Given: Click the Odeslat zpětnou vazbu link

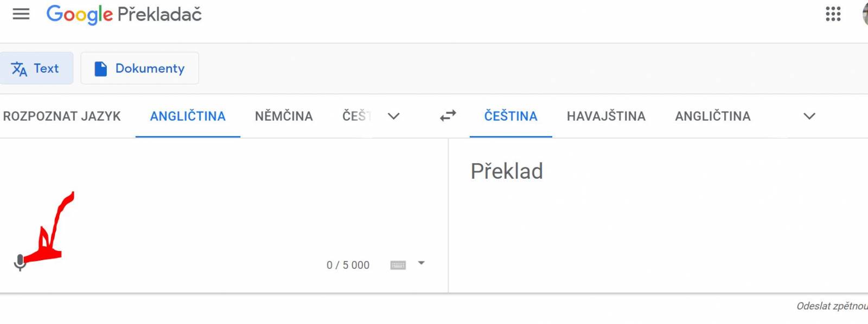Looking at the screenshot, I should point(832,306).
